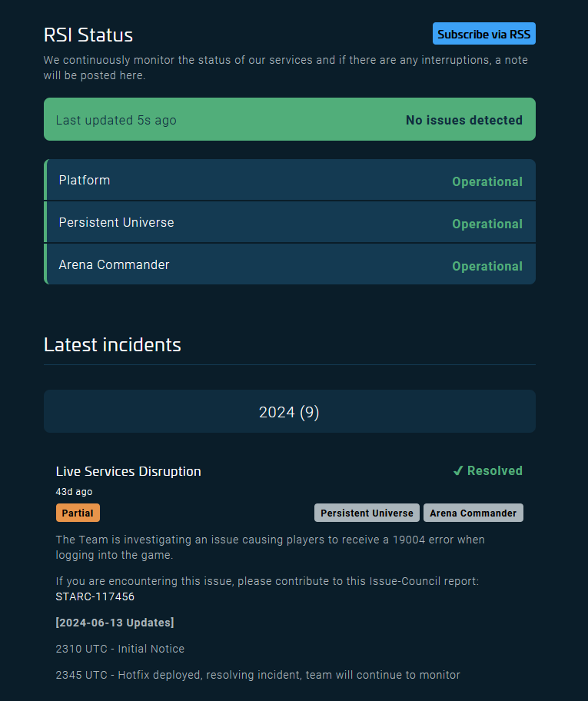Screen dimensions: 588x701
Task: Expand the 2024 (9) incidents section
Action: pyautogui.click(x=289, y=412)
